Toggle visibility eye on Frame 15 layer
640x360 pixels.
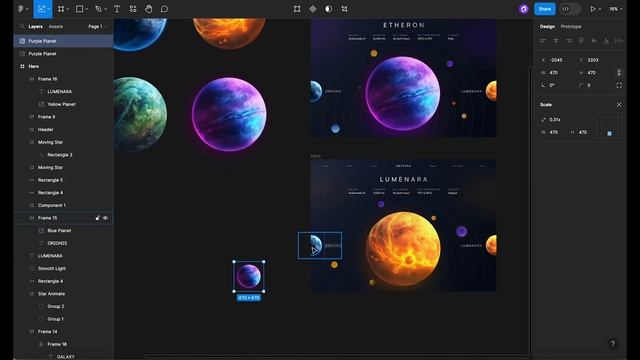tap(105, 218)
